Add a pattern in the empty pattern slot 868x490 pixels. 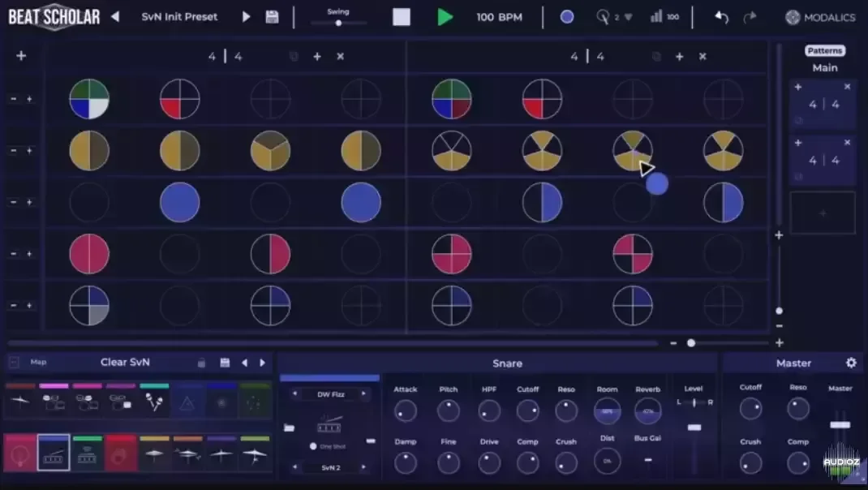[x=823, y=213]
